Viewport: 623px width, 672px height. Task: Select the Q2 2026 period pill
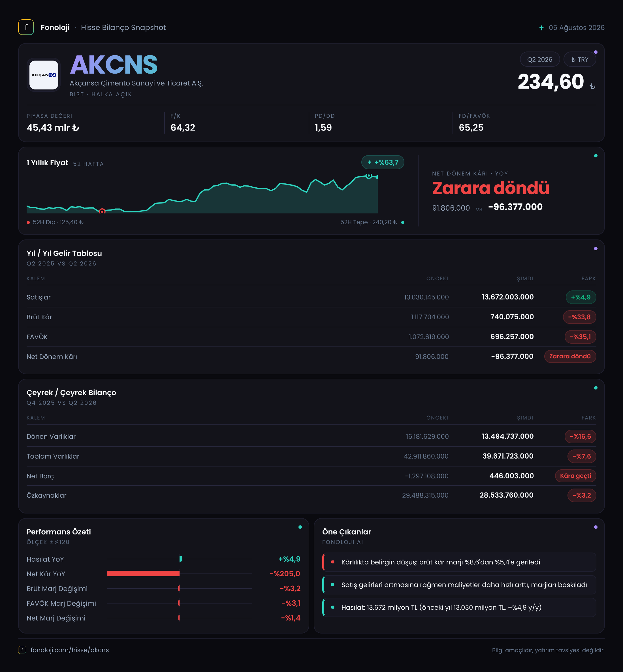coord(539,59)
